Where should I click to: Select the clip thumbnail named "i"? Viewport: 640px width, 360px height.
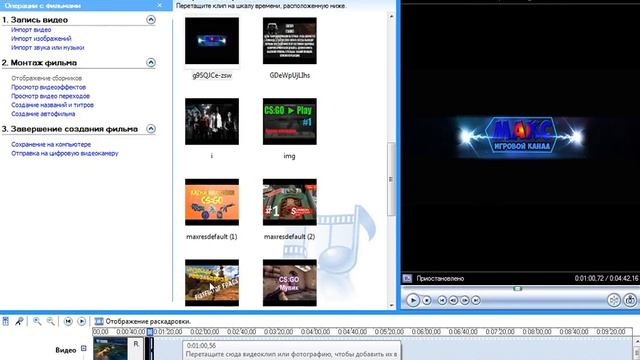pyautogui.click(x=212, y=121)
